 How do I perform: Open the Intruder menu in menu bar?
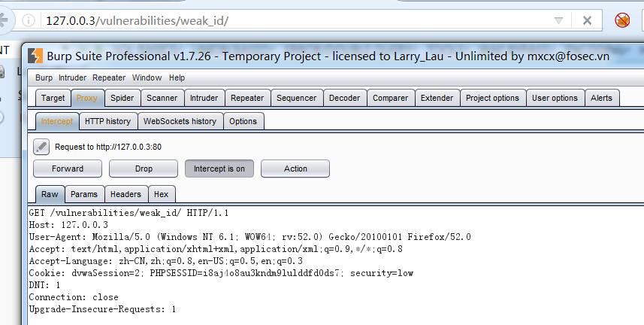[72, 77]
